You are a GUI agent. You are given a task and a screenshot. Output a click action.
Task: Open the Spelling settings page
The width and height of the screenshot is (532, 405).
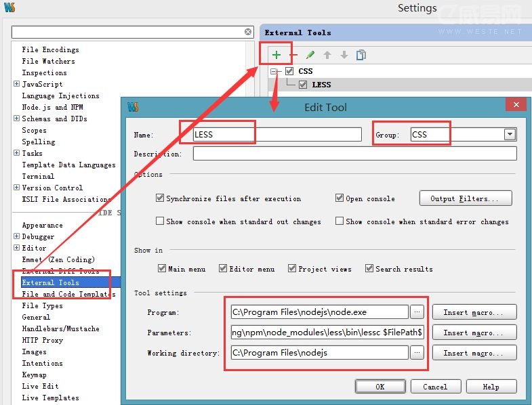click(39, 142)
